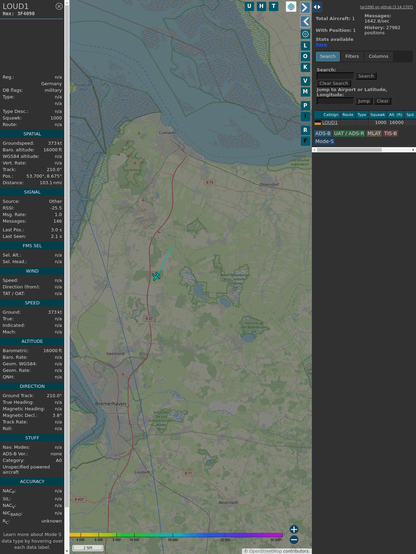Screen dimensions: 416x554
Task: Toggle the T map button
Action: (x=274, y=6)
